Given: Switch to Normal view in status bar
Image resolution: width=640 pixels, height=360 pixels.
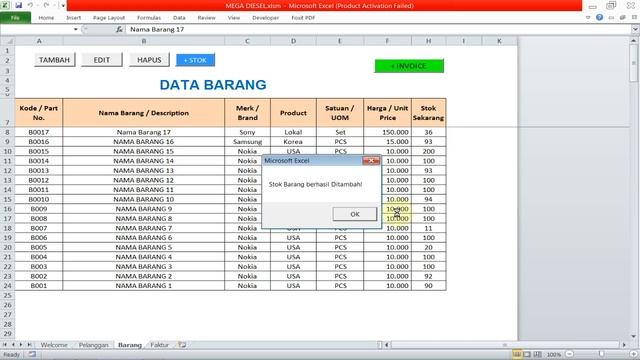Looking at the screenshot, I should point(517,354).
